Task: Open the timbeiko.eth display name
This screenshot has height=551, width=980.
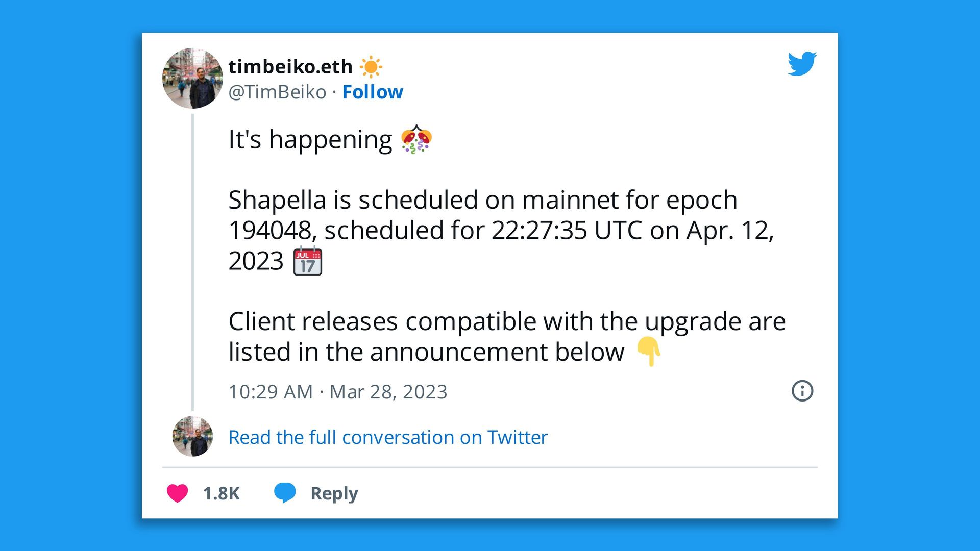Action: point(290,66)
